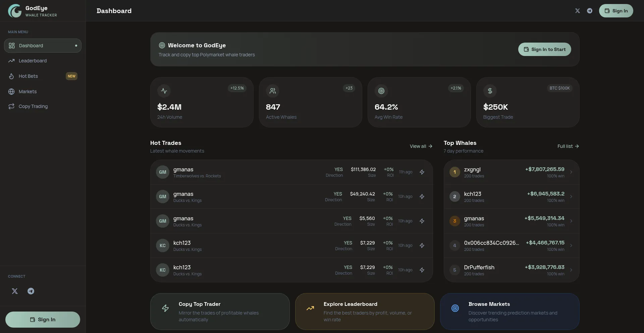Expand zxgngl whale row chevron

pyautogui.click(x=571, y=172)
